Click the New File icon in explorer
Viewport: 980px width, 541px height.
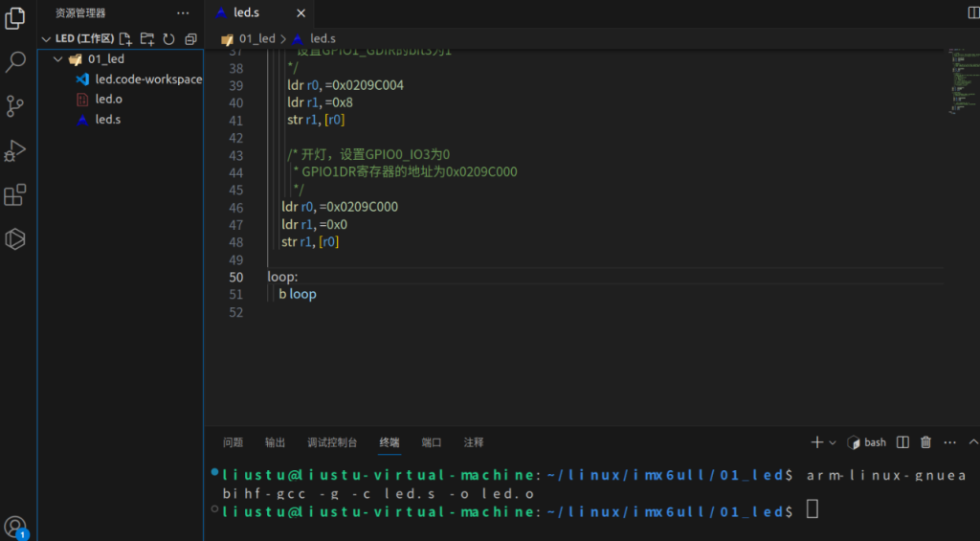tap(125, 39)
